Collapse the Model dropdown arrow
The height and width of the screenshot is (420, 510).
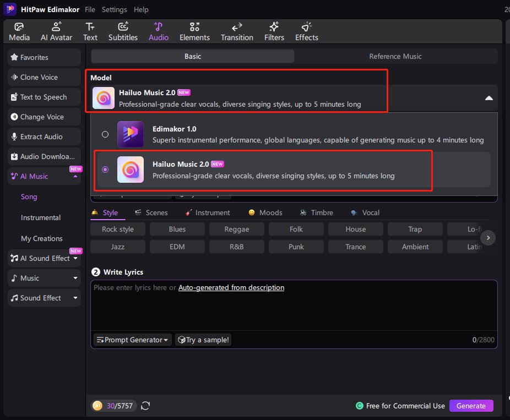click(489, 98)
